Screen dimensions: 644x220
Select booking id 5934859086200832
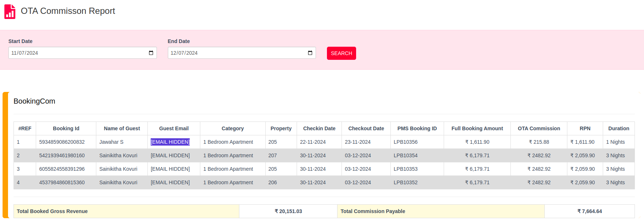(62, 142)
